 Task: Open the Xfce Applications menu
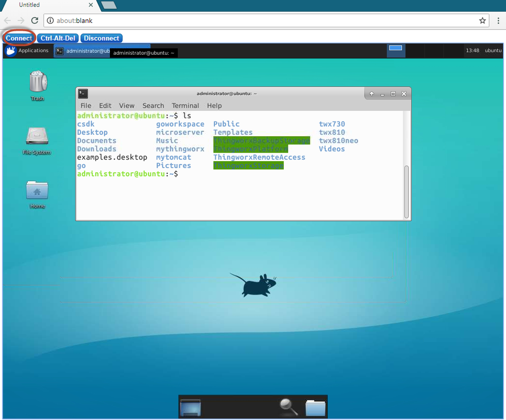27,51
